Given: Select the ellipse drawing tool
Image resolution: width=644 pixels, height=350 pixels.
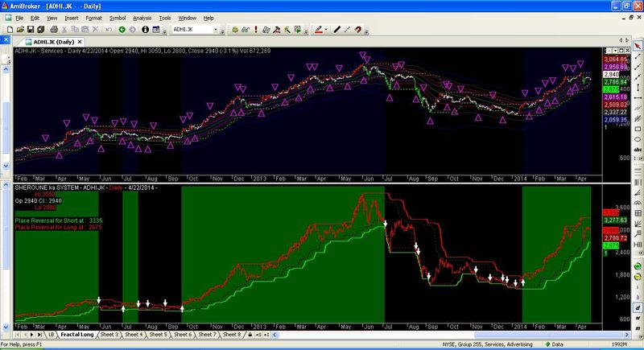Looking at the screenshot, I should tap(638, 139).
